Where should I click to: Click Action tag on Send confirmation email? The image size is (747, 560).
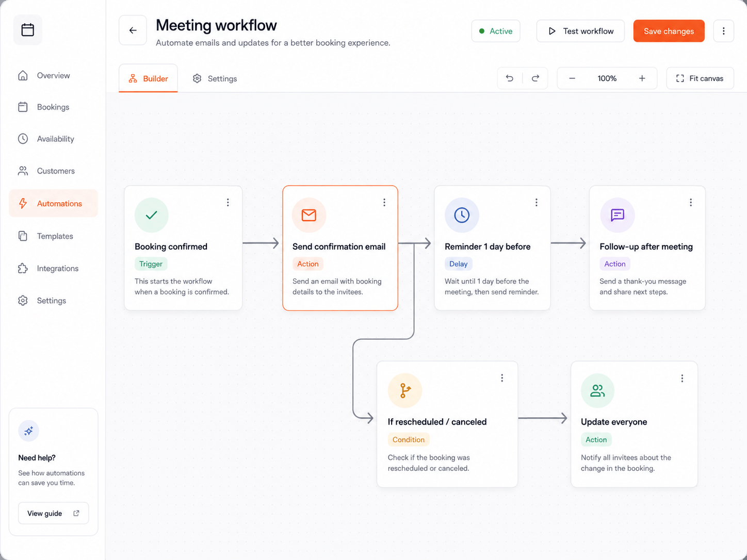click(x=308, y=264)
